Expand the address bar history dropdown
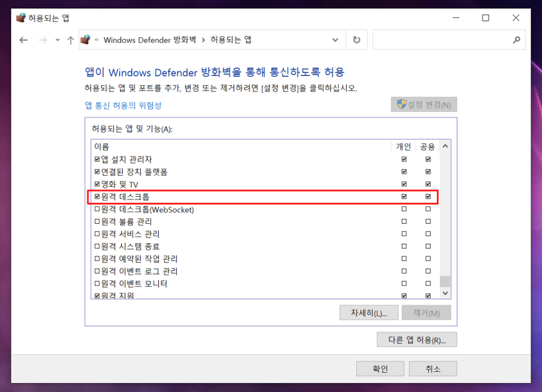This screenshot has width=542, height=392. coord(335,40)
